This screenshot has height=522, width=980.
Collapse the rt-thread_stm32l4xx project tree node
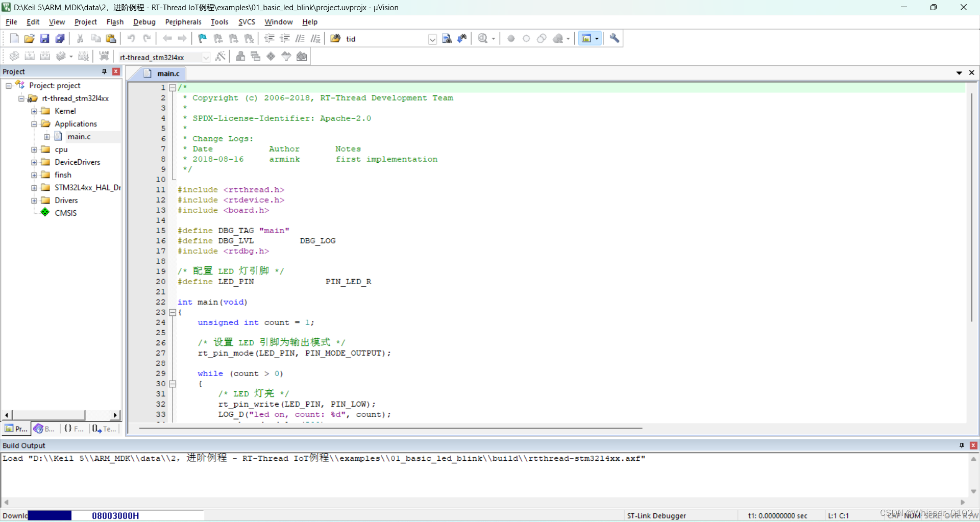point(21,98)
